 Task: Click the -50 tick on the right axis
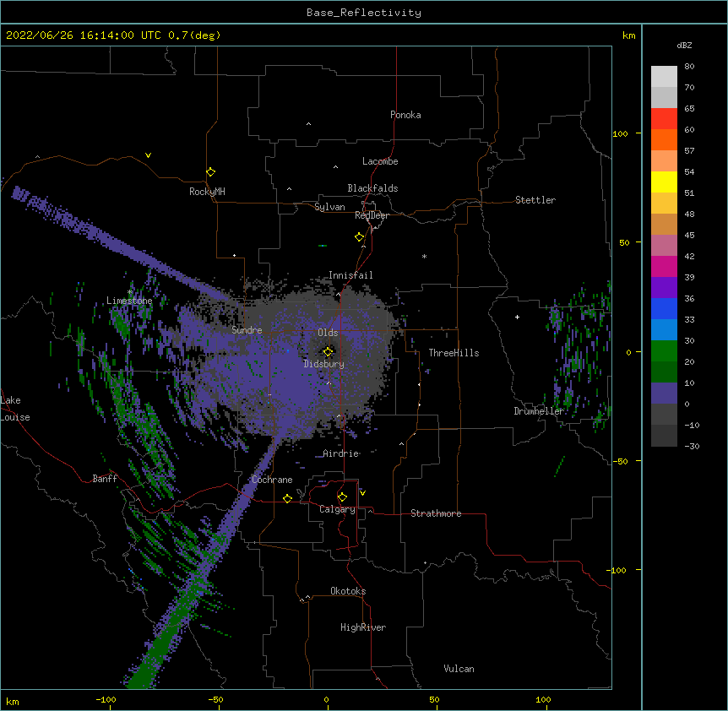620,461
